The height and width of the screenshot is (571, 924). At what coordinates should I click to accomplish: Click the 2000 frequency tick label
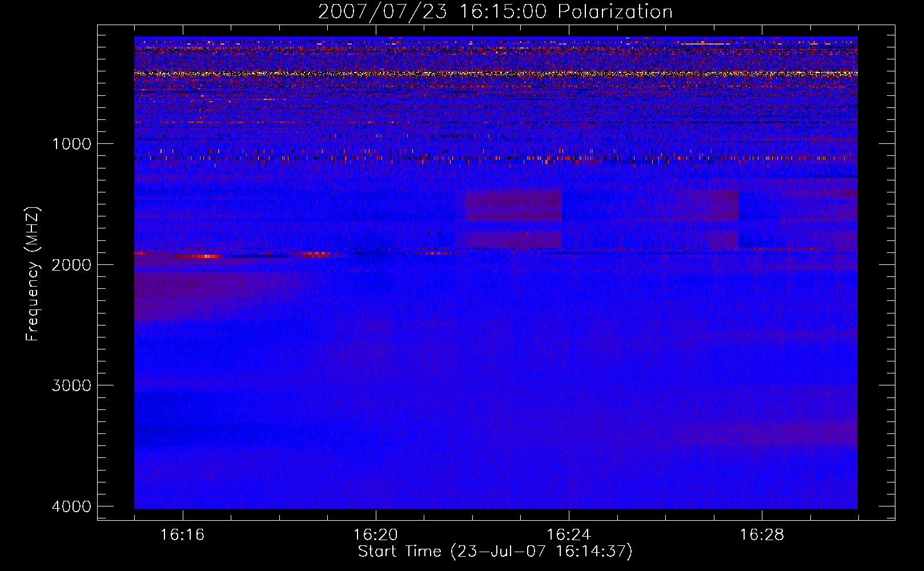pyautogui.click(x=71, y=265)
